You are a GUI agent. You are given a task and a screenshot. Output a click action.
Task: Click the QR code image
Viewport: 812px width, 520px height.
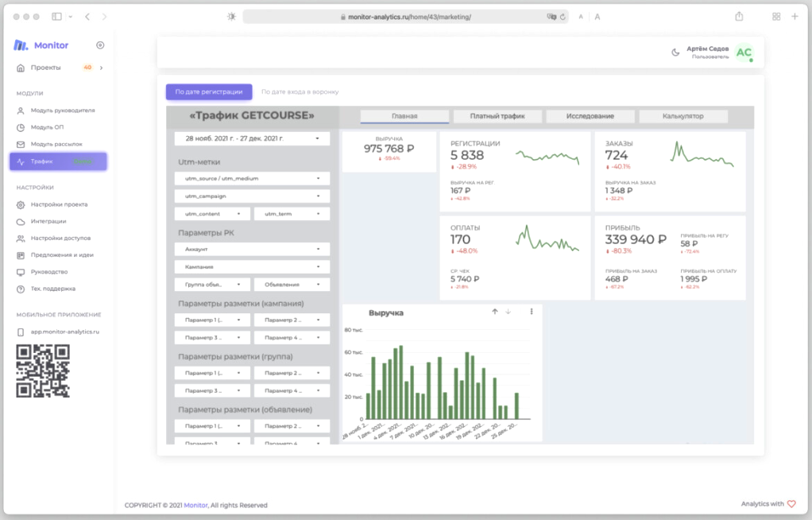(x=43, y=371)
